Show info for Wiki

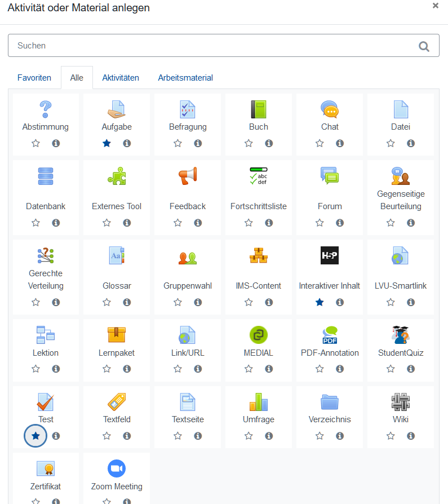411,436
